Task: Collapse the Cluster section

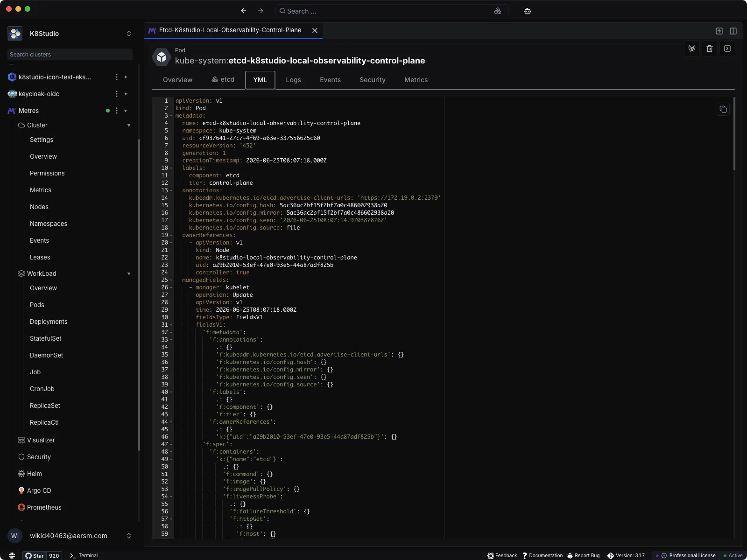Action: (129, 125)
